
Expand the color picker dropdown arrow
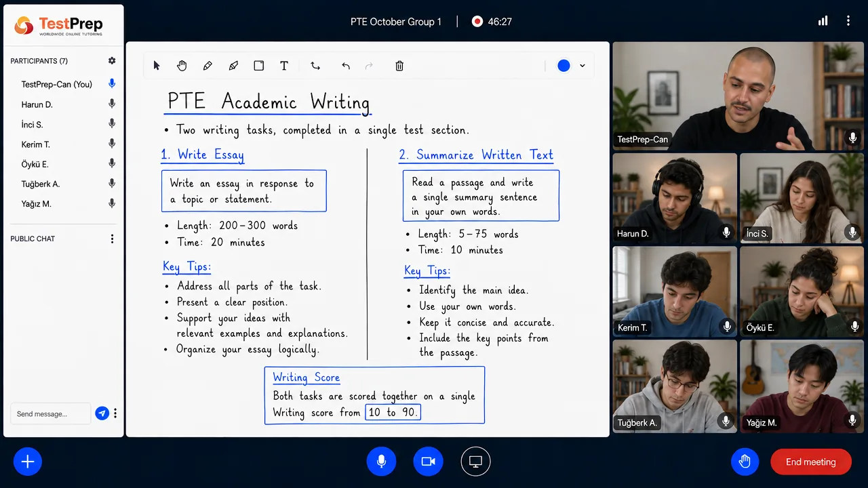(582, 66)
